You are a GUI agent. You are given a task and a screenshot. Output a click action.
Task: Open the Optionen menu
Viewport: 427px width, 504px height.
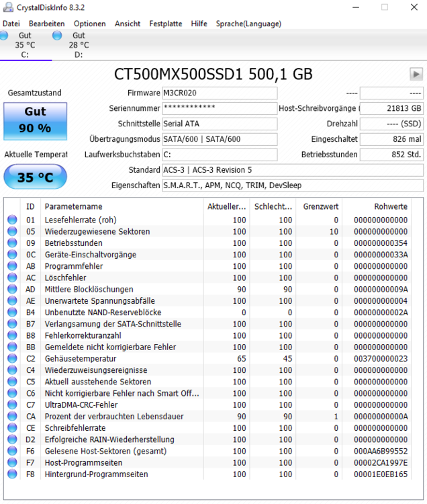(x=89, y=24)
